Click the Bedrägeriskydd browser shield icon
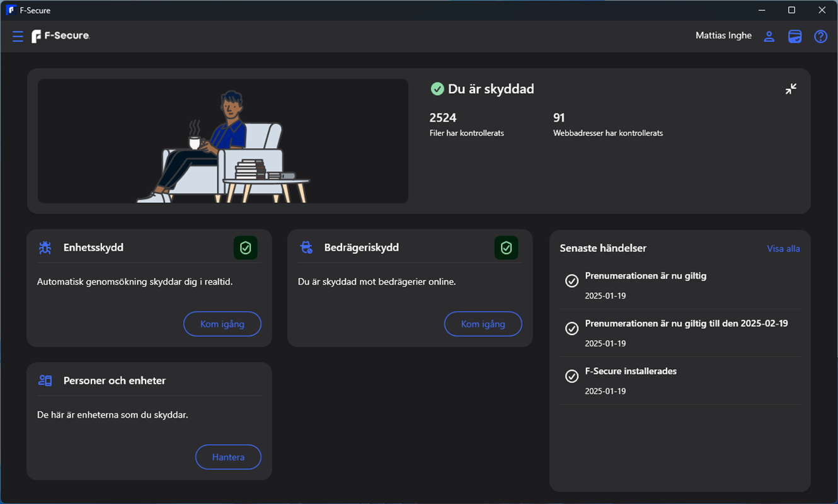The width and height of the screenshot is (838, 504). 306,248
